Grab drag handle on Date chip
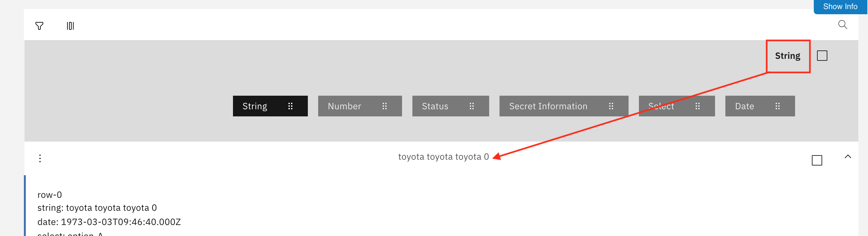 point(778,106)
